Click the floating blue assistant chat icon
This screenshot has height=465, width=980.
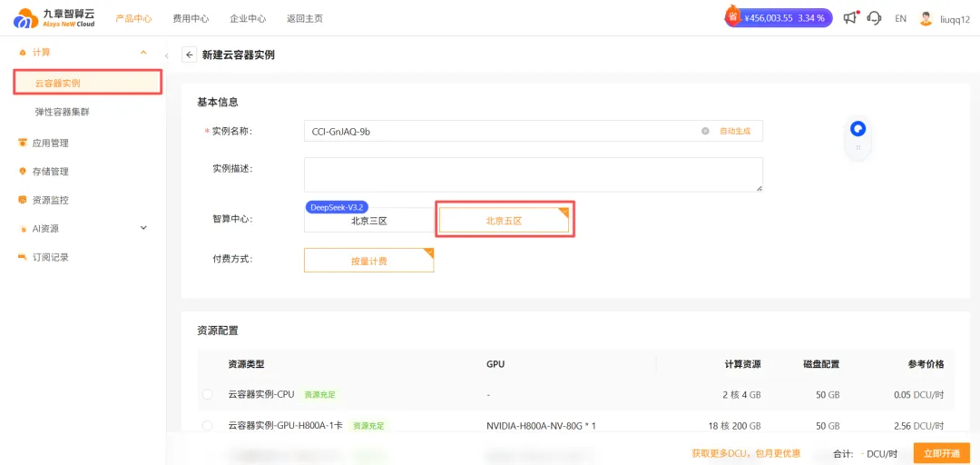click(x=857, y=129)
